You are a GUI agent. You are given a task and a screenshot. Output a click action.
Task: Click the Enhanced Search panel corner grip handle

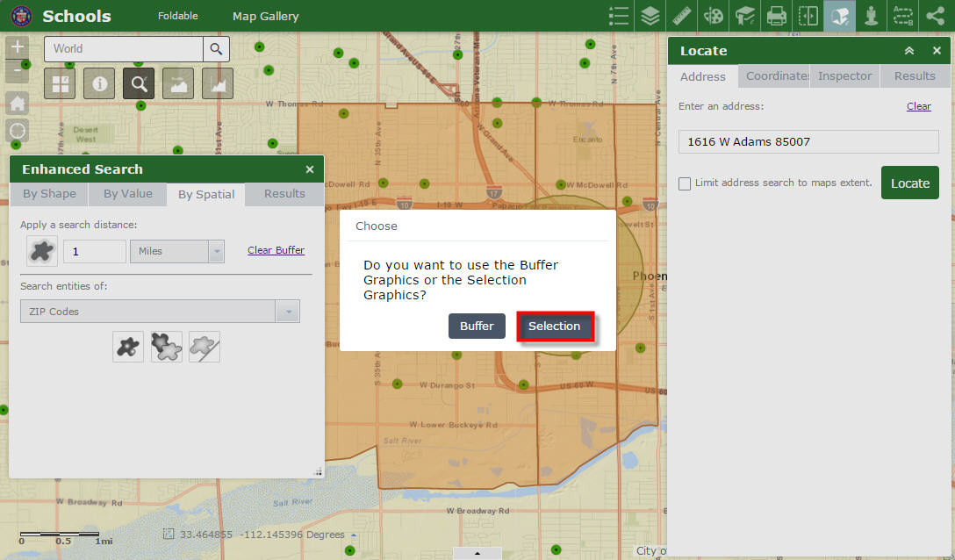point(318,471)
